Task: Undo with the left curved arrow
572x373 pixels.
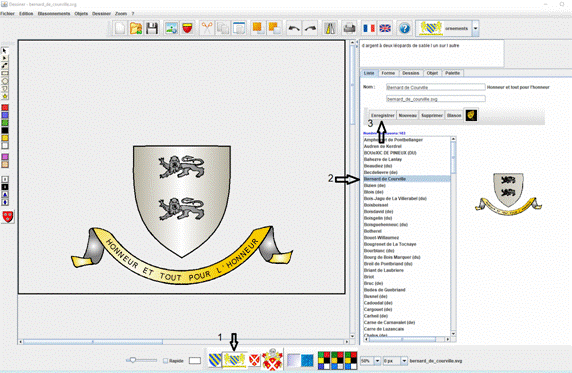Action: point(294,28)
